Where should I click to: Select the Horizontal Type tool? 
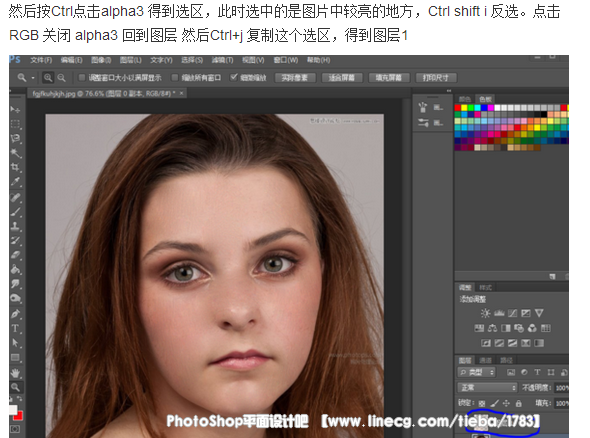click(15, 328)
